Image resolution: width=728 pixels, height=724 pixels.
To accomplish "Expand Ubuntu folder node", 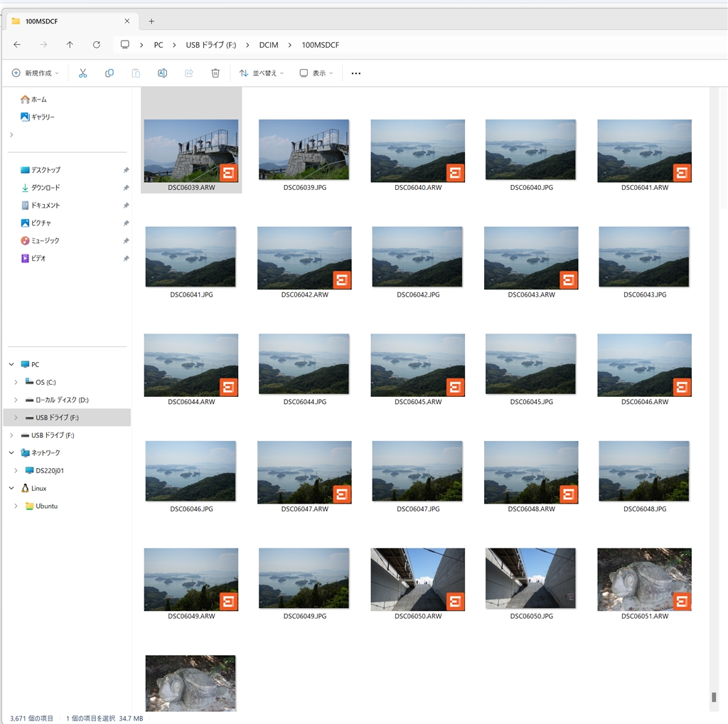I will point(16,506).
